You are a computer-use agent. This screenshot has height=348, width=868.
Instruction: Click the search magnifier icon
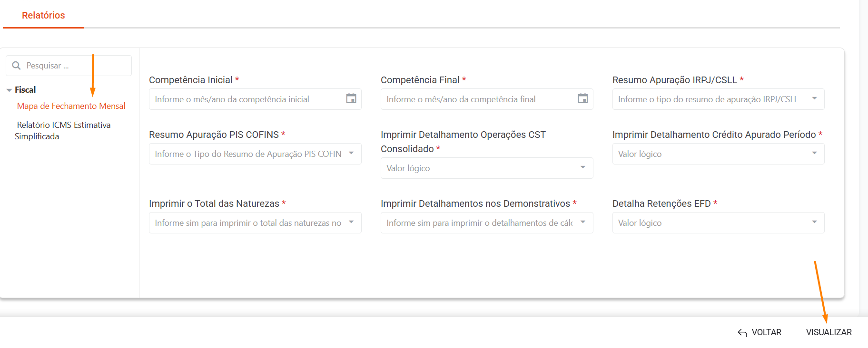pyautogui.click(x=16, y=66)
